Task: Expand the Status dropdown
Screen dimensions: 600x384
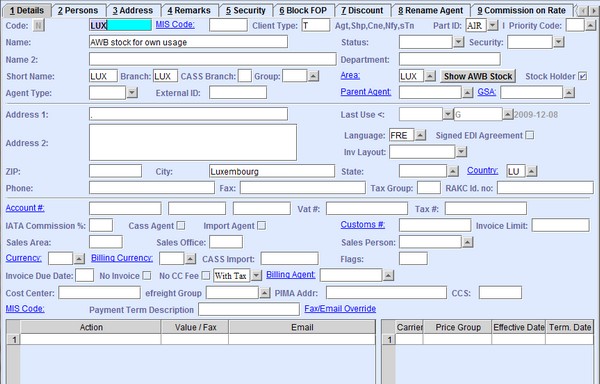Action: point(459,42)
